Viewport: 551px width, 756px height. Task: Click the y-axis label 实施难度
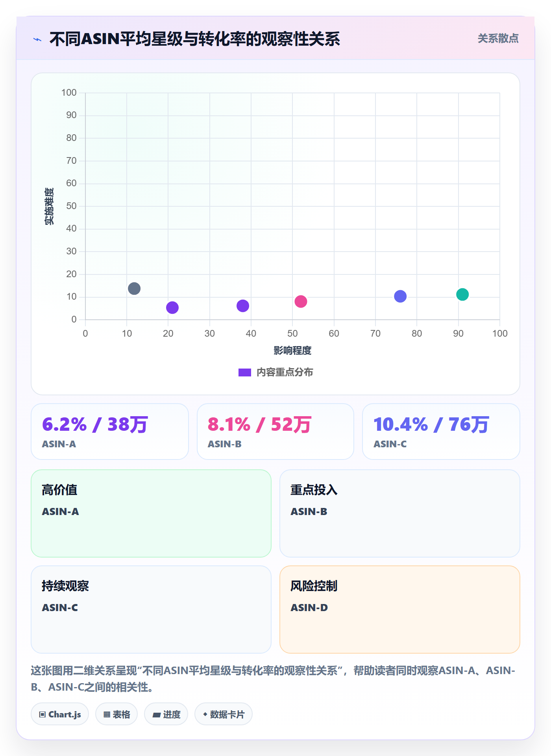pyautogui.click(x=49, y=206)
